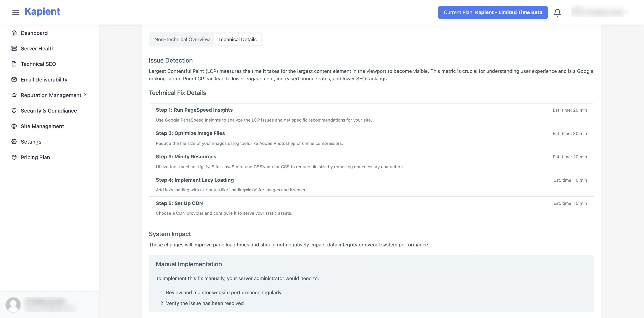Image resolution: width=644 pixels, height=318 pixels.
Task: Click the Current Plan Kapient Beta button
Action: 493,12
